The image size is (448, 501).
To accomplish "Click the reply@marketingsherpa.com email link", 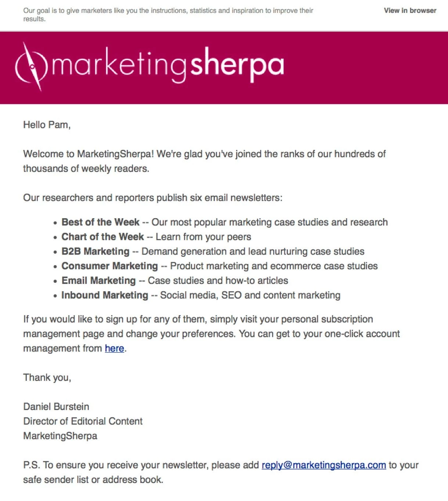I will [x=324, y=465].
